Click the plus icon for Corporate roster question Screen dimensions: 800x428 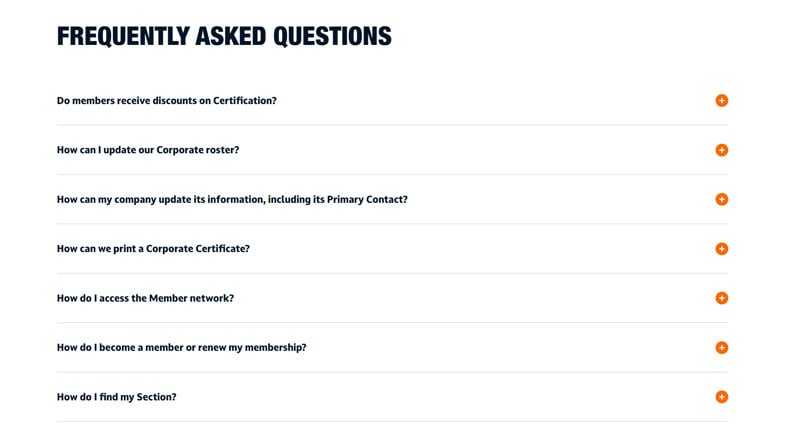722,150
